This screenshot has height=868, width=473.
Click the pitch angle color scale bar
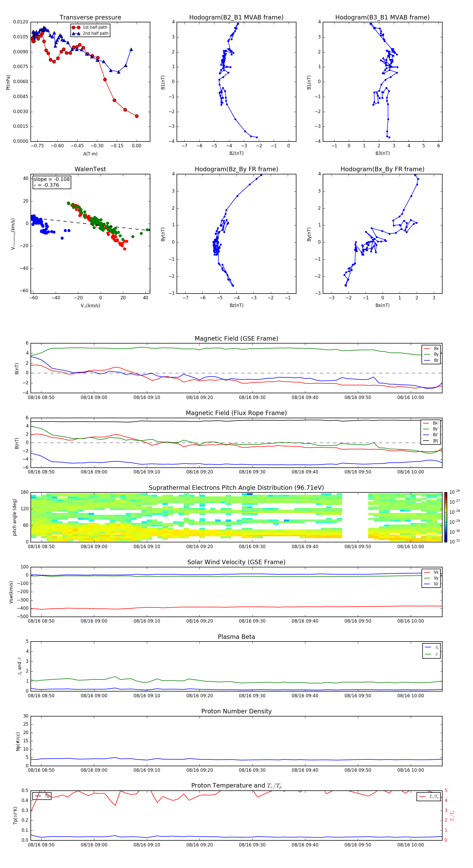(446, 517)
